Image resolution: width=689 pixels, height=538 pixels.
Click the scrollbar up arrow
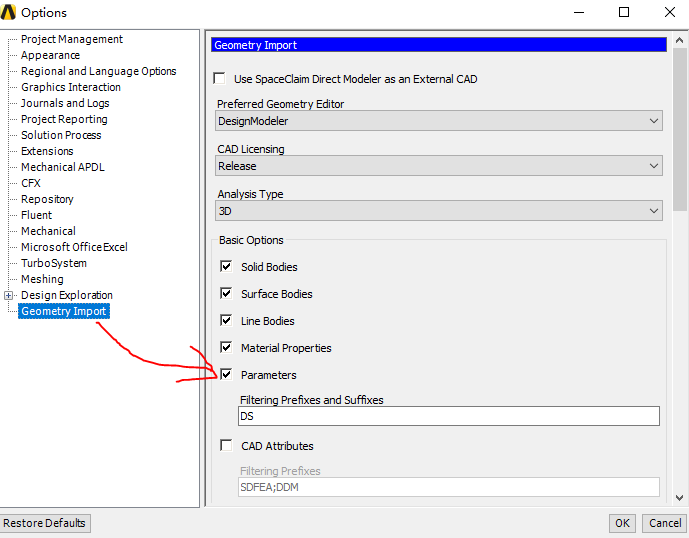coord(679,40)
